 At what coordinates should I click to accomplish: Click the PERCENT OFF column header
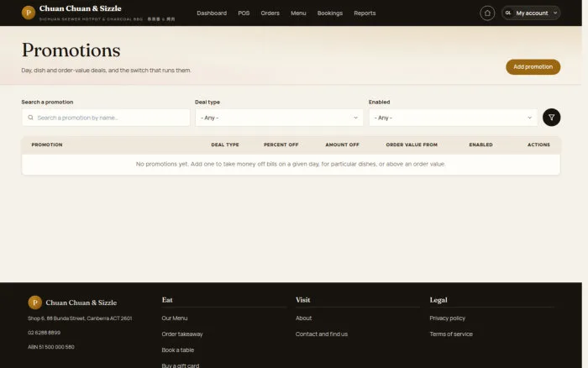pos(281,145)
